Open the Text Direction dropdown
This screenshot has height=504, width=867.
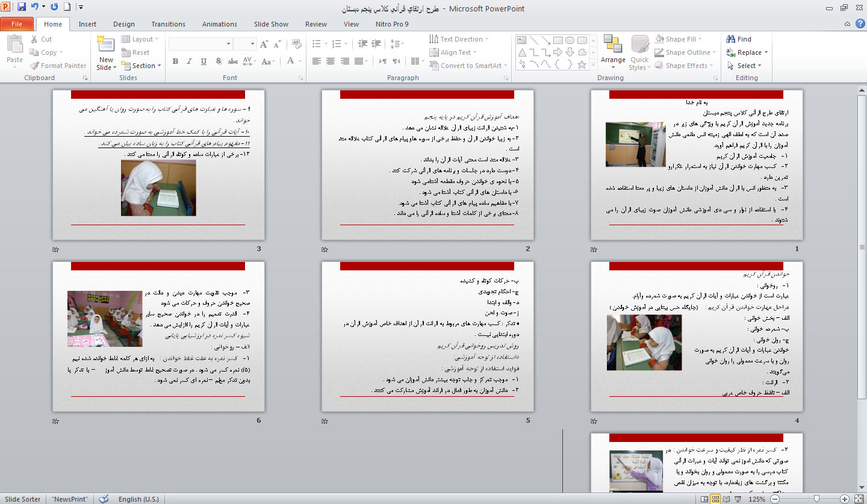pyautogui.click(x=459, y=39)
